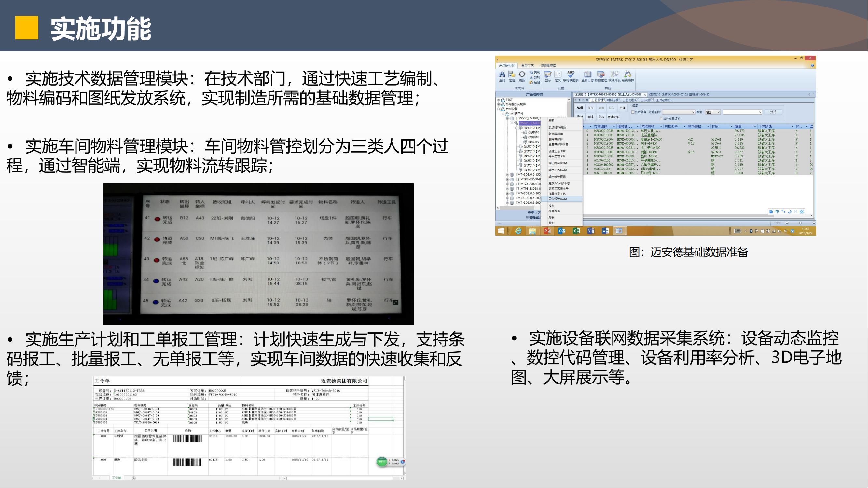Image resolution: width=868 pixels, height=488 pixels.
Task: Click the 定义 define icon
Action: tap(558, 75)
